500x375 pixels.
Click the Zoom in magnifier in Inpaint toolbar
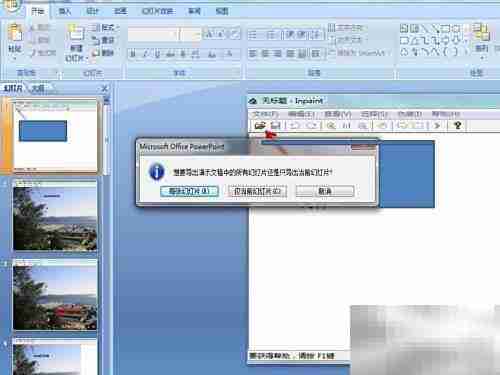[x=331, y=126]
